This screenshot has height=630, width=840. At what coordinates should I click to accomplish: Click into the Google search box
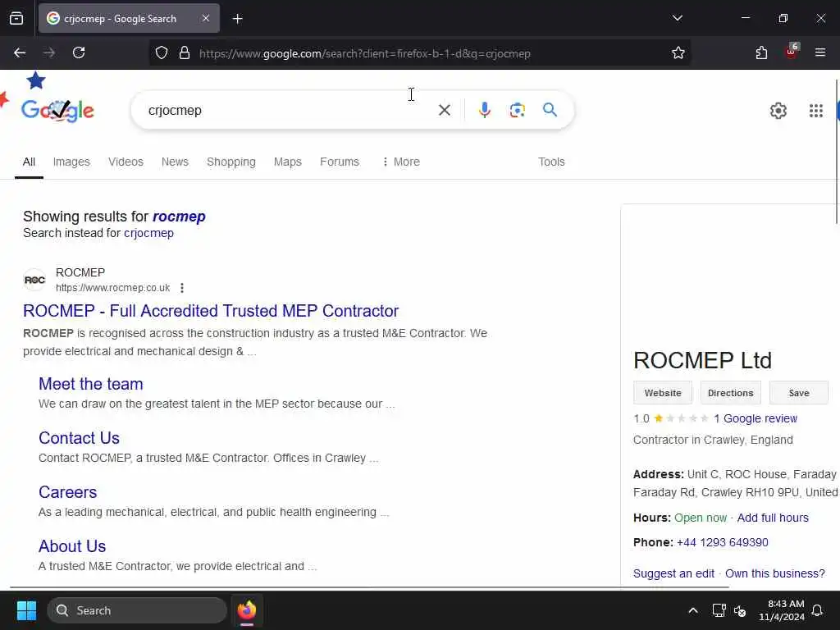pos(290,111)
